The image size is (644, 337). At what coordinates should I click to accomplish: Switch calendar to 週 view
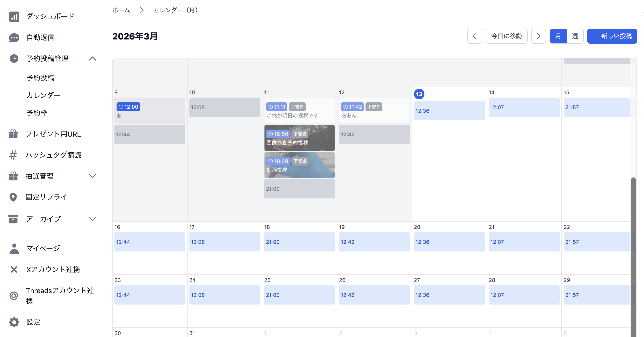(575, 36)
